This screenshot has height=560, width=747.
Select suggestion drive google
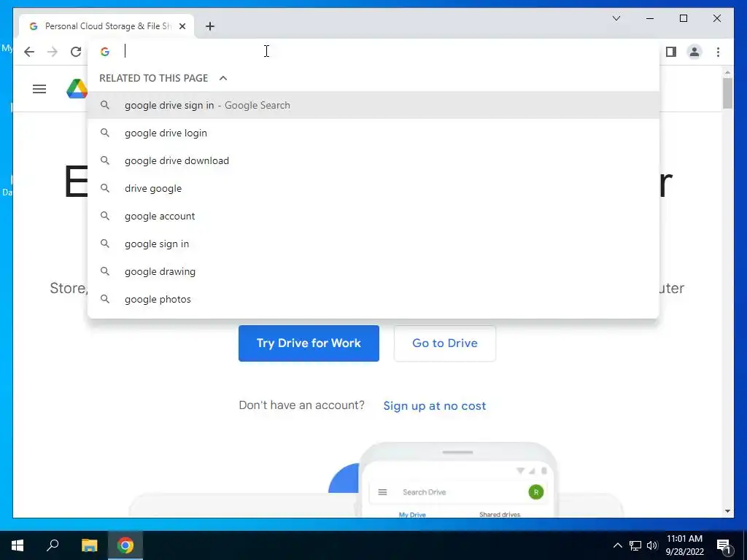click(x=373, y=188)
